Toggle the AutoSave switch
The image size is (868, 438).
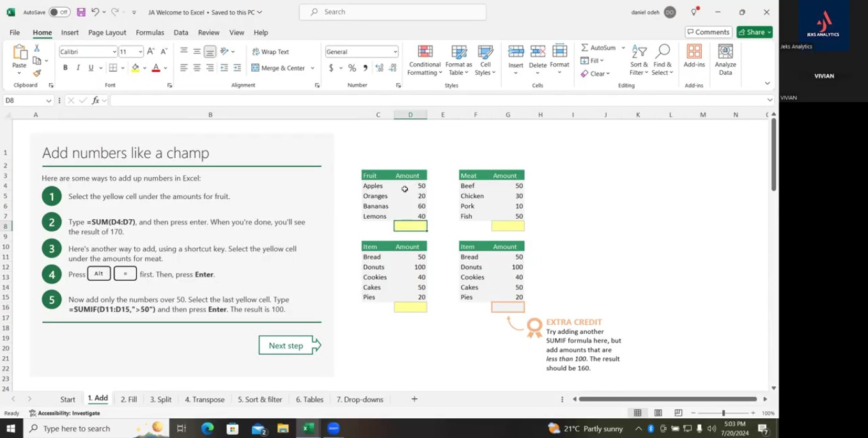tap(59, 12)
